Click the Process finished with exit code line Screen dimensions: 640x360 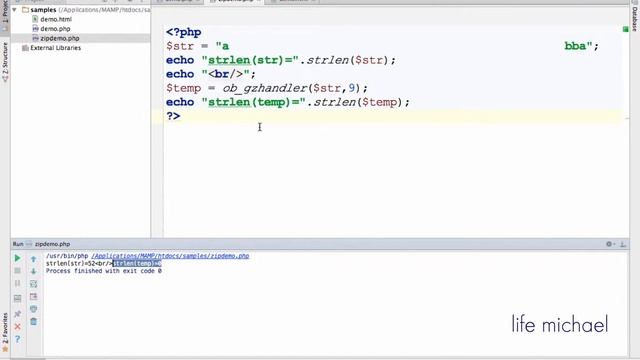click(104, 271)
